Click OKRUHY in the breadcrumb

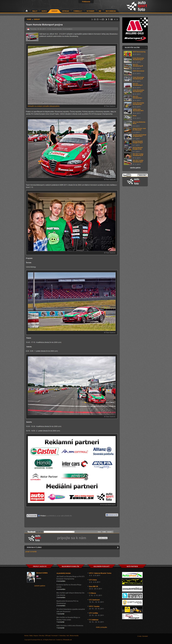(37, 19)
